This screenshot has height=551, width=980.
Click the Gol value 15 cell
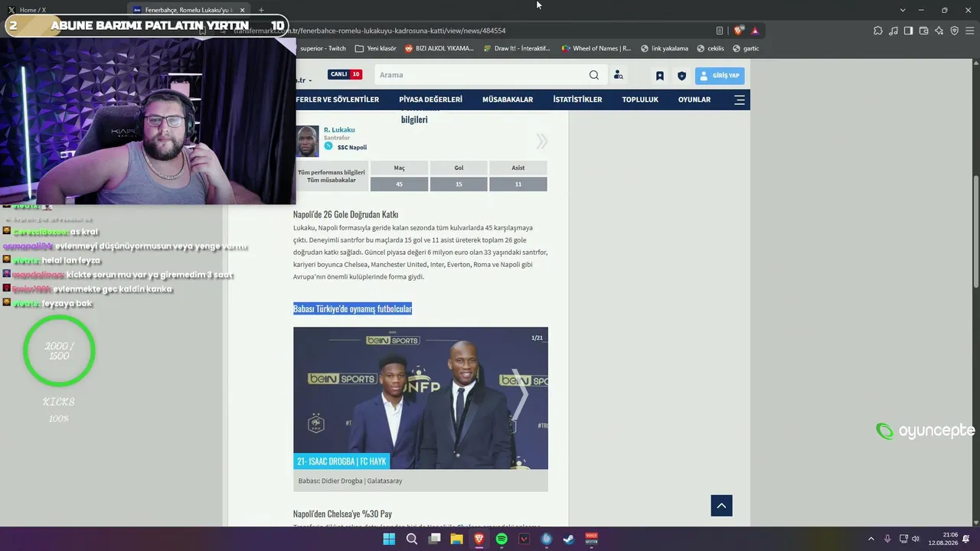pos(459,184)
